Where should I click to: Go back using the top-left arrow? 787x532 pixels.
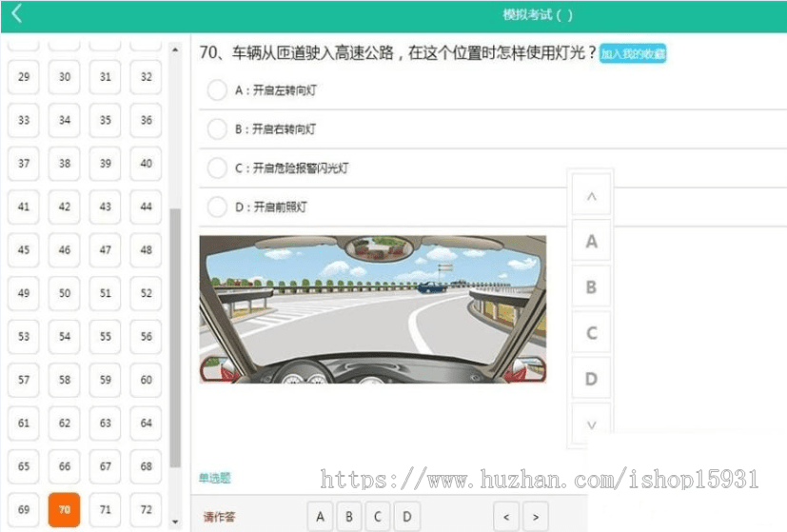pos(16,13)
